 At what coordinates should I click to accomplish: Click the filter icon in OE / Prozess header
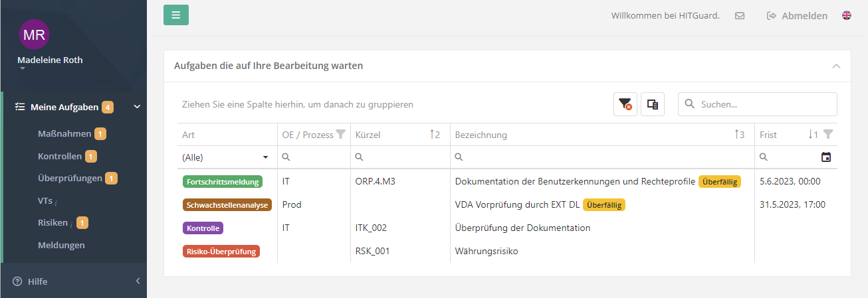click(341, 134)
